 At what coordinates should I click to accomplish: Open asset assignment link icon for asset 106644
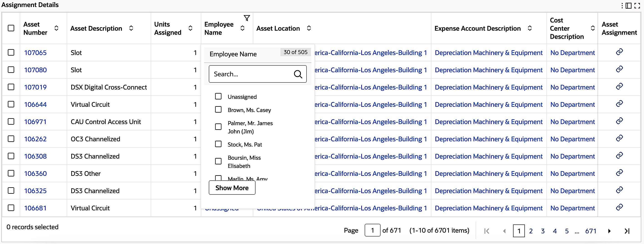(619, 104)
